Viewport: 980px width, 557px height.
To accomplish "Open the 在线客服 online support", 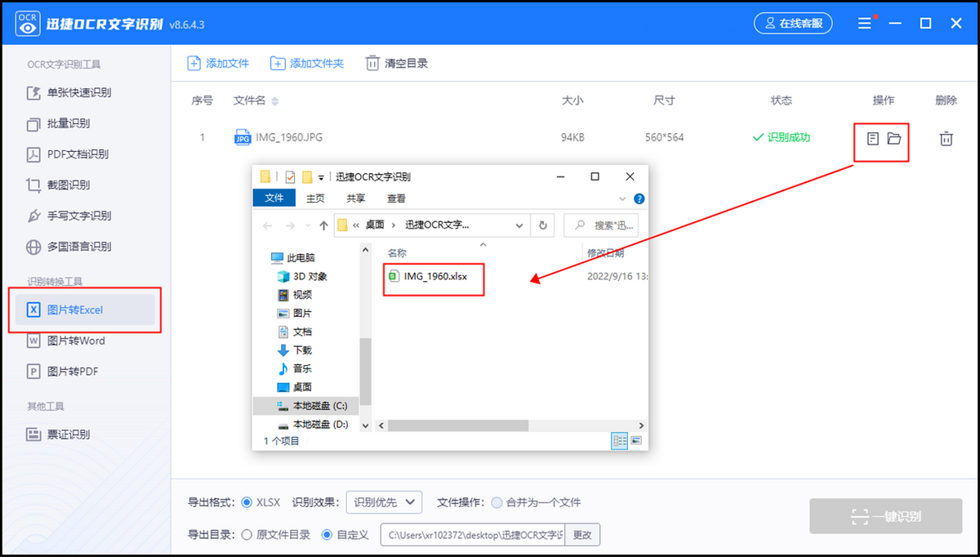I will click(x=792, y=24).
